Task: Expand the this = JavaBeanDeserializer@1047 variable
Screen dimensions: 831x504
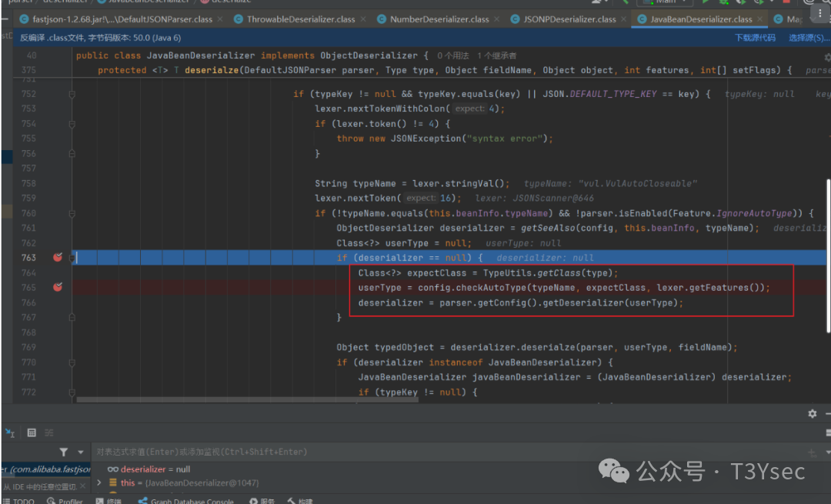Action: tap(98, 484)
